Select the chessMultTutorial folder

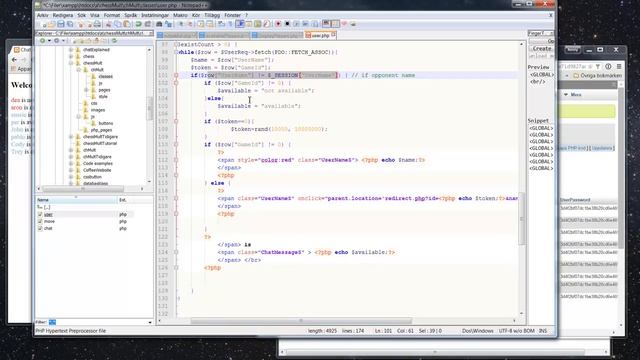pos(100,143)
